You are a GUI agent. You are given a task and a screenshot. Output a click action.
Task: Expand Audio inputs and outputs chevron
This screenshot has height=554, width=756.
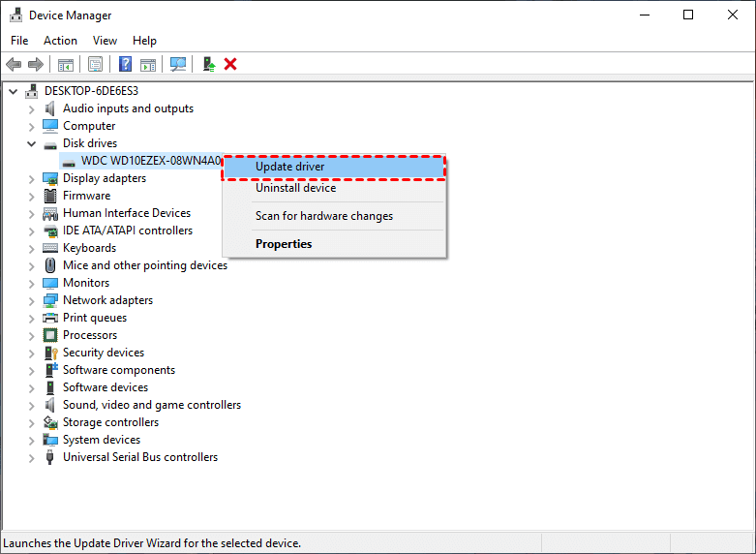(31, 109)
